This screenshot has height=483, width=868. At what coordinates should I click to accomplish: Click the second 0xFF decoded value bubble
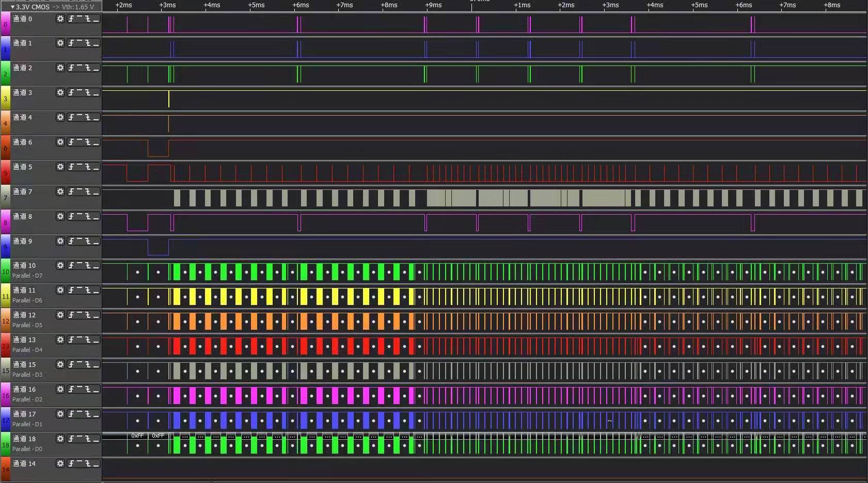(158, 436)
